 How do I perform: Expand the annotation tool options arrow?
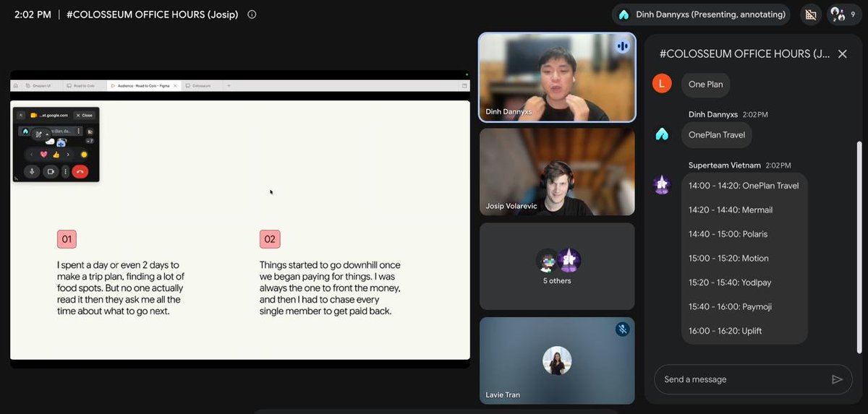[47, 134]
